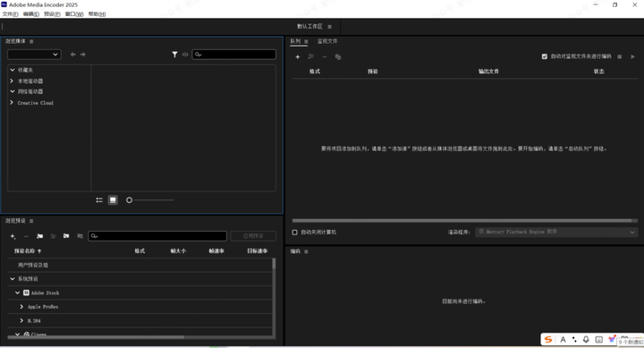Open the 队列 panel hamburger menu
This screenshot has height=348, width=644.
306,41
